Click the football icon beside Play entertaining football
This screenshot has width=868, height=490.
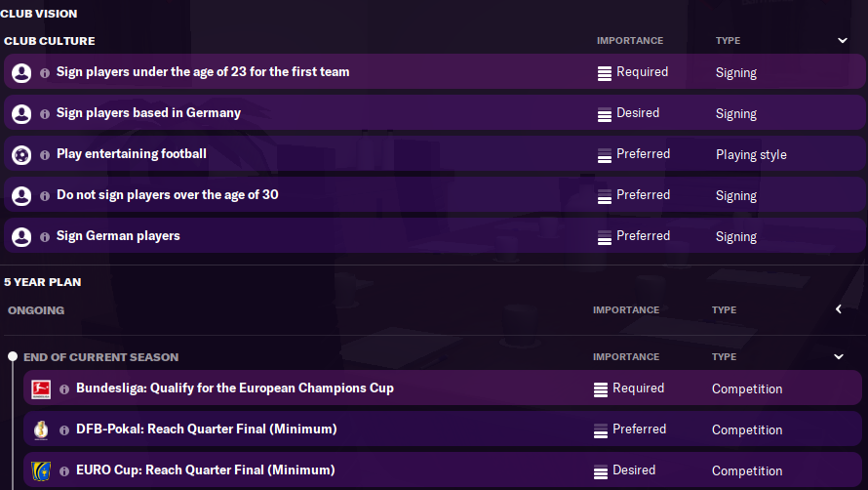coord(21,154)
